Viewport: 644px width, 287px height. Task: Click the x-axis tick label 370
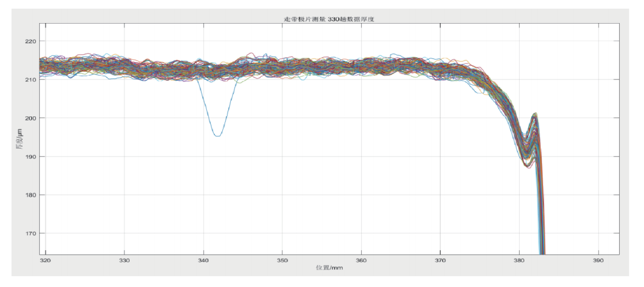(x=440, y=261)
